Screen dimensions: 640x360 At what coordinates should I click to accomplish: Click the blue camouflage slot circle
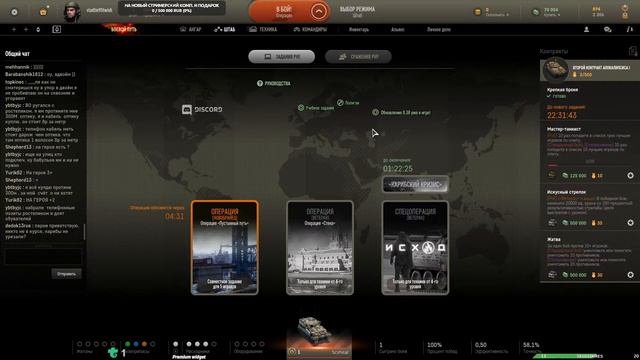136,344
